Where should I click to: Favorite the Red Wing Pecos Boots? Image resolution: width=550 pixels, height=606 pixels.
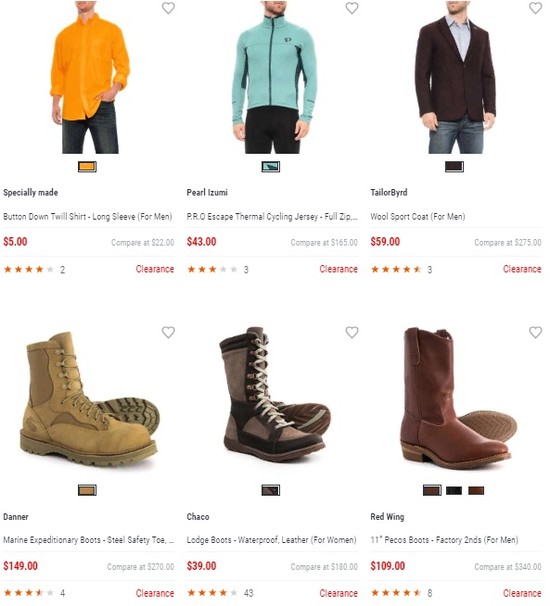tap(535, 332)
